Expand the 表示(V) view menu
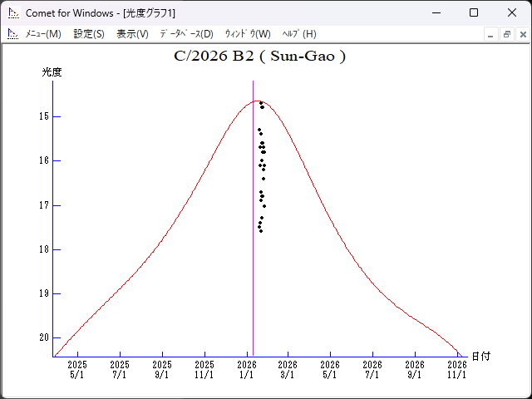This screenshot has width=532, height=399. click(132, 34)
